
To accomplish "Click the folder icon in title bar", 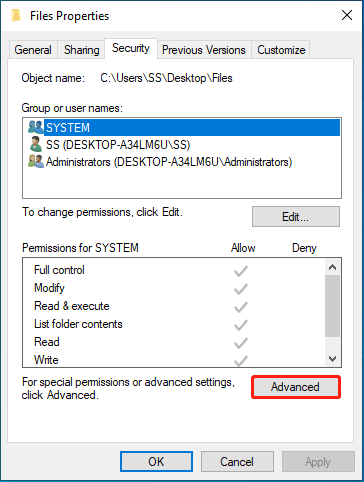I will pyautogui.click(x=16, y=15).
